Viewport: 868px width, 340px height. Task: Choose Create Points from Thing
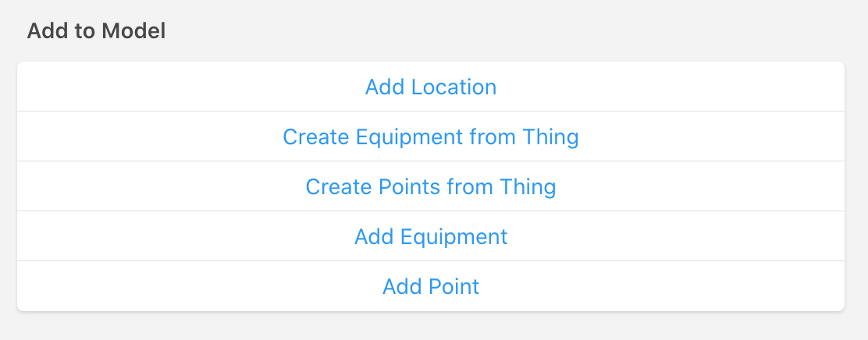431,187
